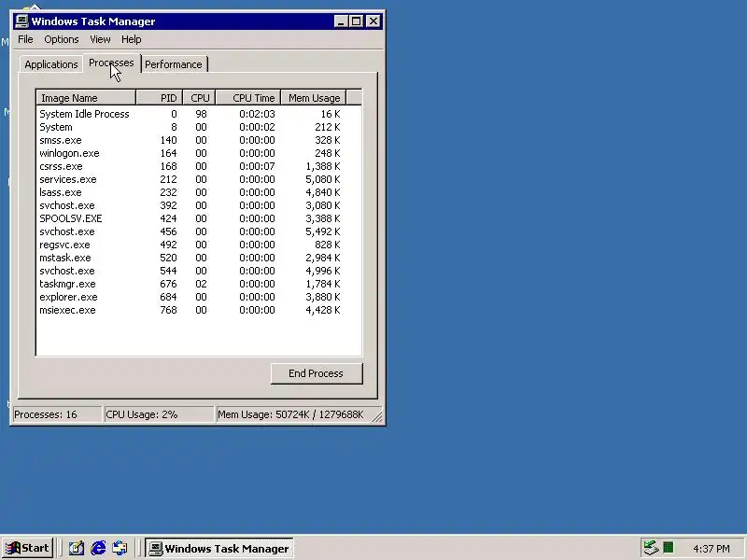
Task: Maximize the Task Manager window
Action: pos(356,21)
